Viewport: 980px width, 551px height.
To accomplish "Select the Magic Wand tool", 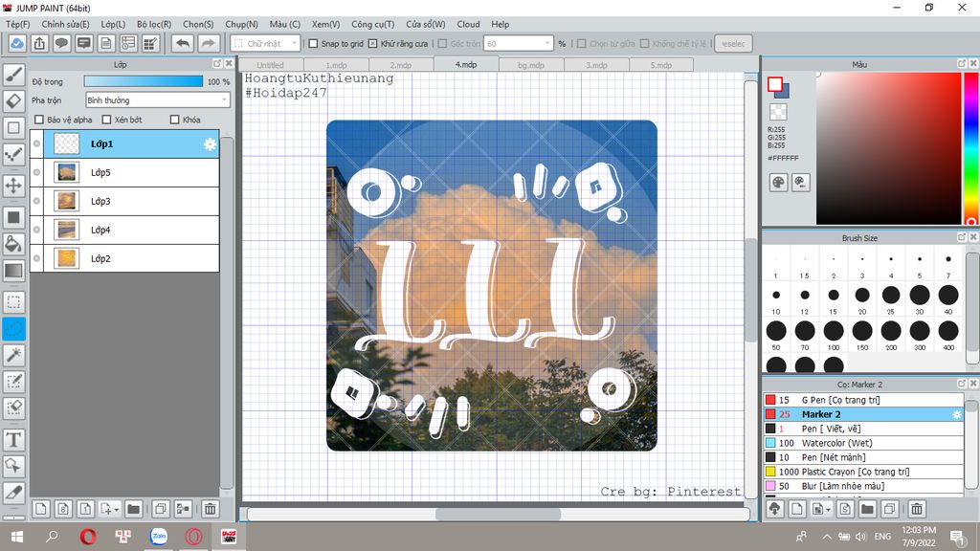I will 13,355.
